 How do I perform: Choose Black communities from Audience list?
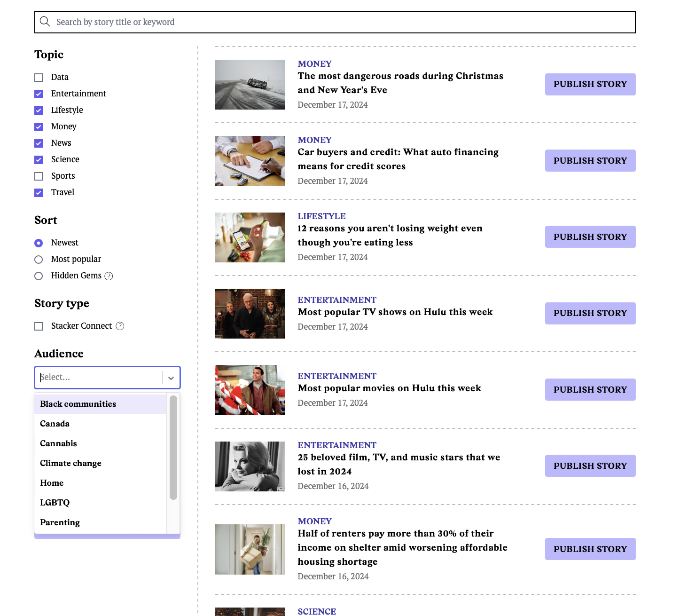click(x=100, y=404)
